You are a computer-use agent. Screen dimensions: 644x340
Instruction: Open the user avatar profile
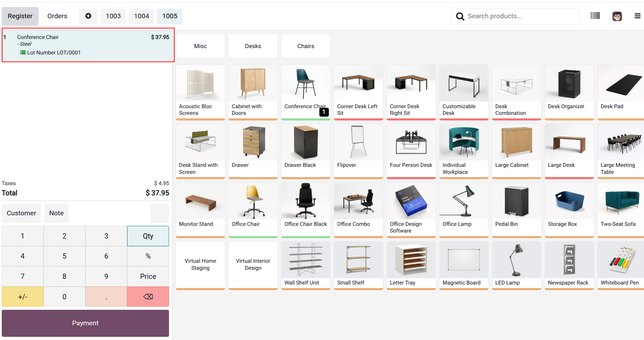[x=617, y=16]
